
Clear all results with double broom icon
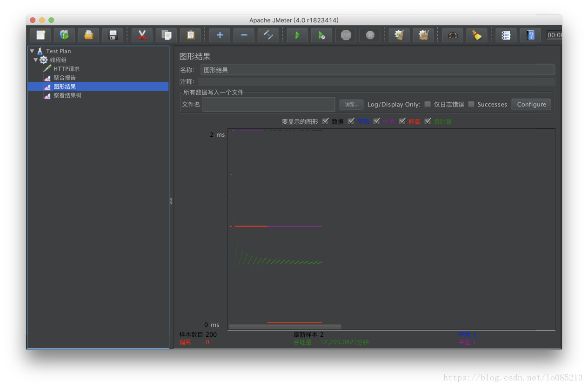coord(423,35)
